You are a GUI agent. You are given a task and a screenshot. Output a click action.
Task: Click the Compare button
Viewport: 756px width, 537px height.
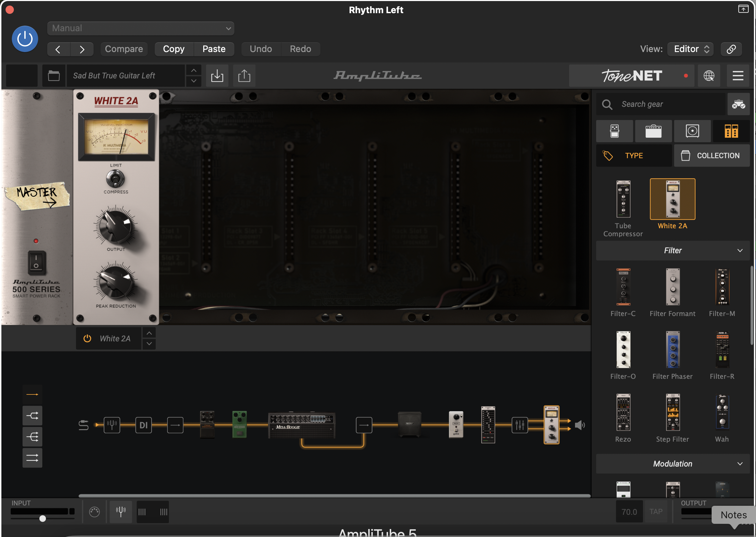click(124, 49)
